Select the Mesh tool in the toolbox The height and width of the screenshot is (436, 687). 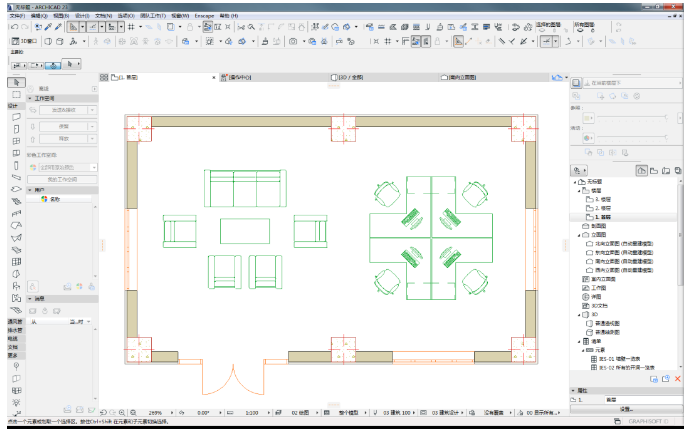[16, 310]
